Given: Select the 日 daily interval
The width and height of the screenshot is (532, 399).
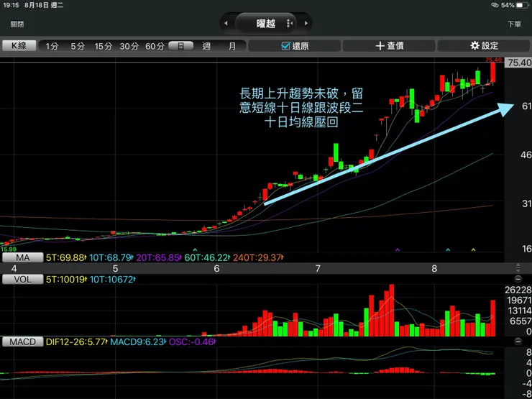Looking at the screenshot, I should pos(181,46).
